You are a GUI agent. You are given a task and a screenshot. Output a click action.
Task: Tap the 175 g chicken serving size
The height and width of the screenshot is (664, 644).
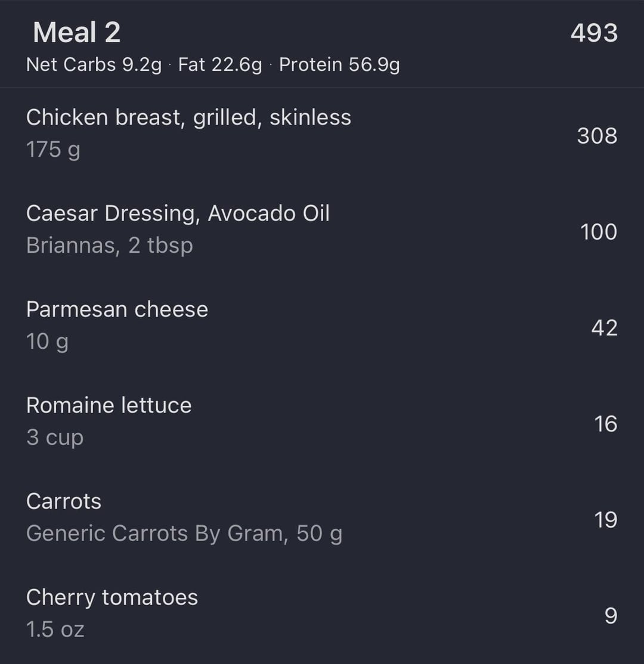point(53,150)
